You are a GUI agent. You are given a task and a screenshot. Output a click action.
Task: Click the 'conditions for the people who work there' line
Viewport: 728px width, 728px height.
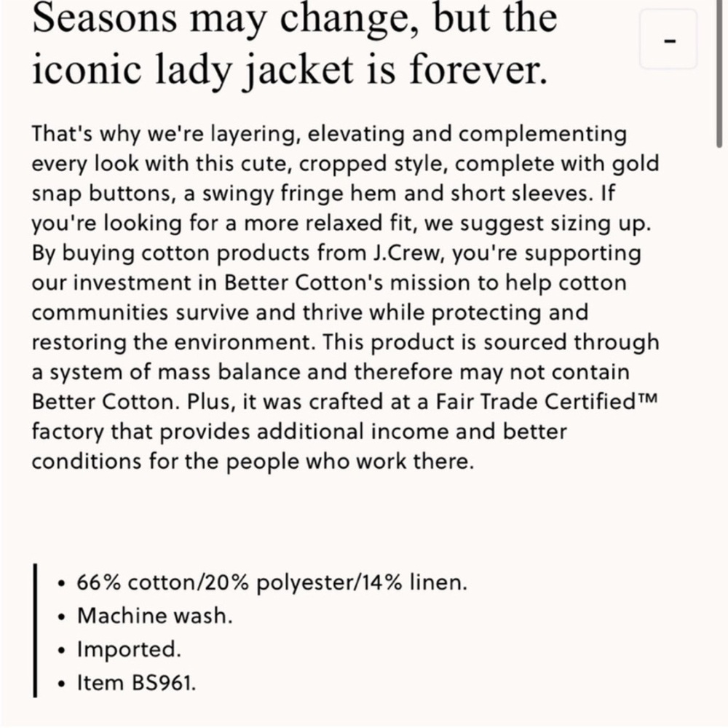tap(253, 462)
